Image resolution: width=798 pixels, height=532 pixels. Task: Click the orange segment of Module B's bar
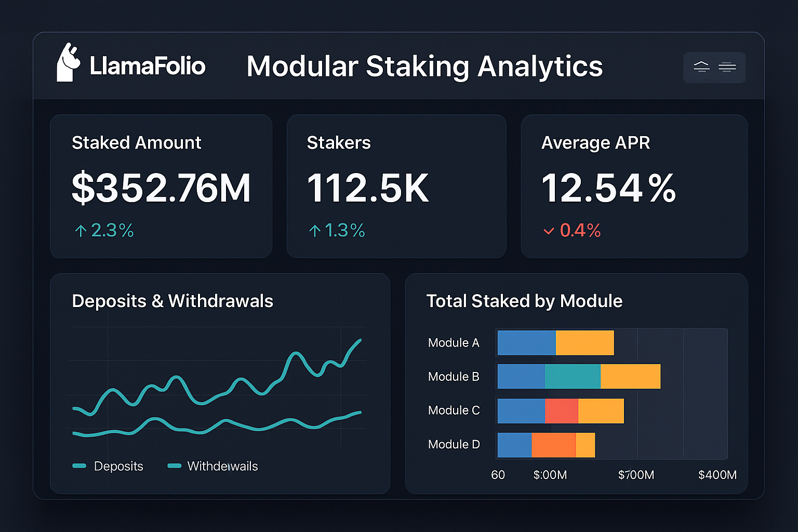click(630, 376)
